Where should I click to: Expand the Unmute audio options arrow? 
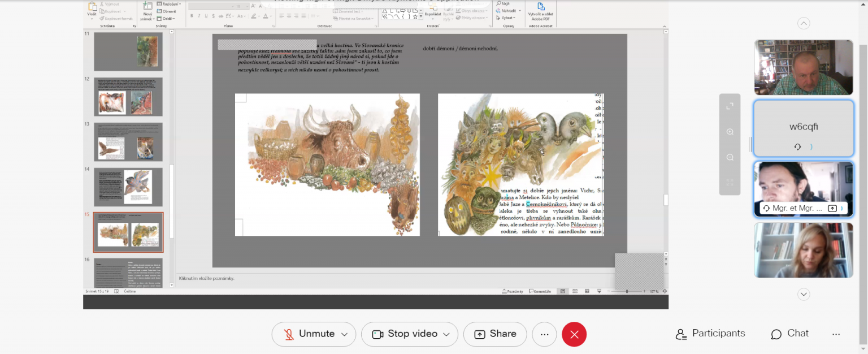pos(344,335)
